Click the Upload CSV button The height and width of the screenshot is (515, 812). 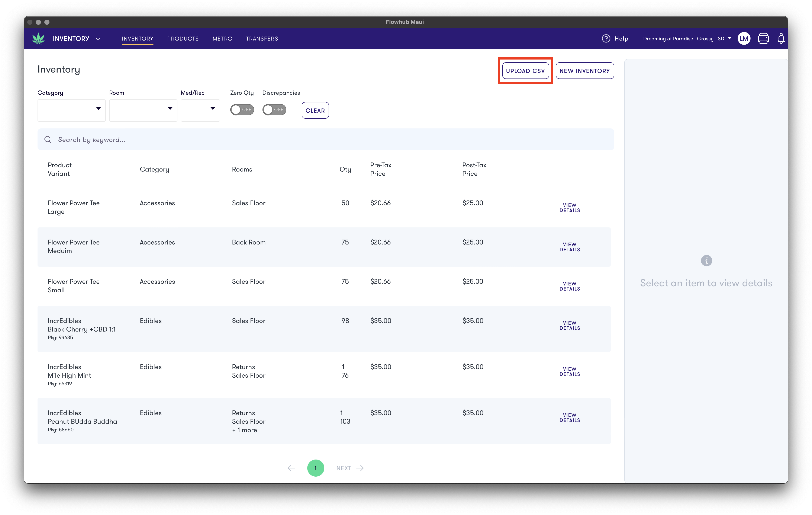(525, 71)
